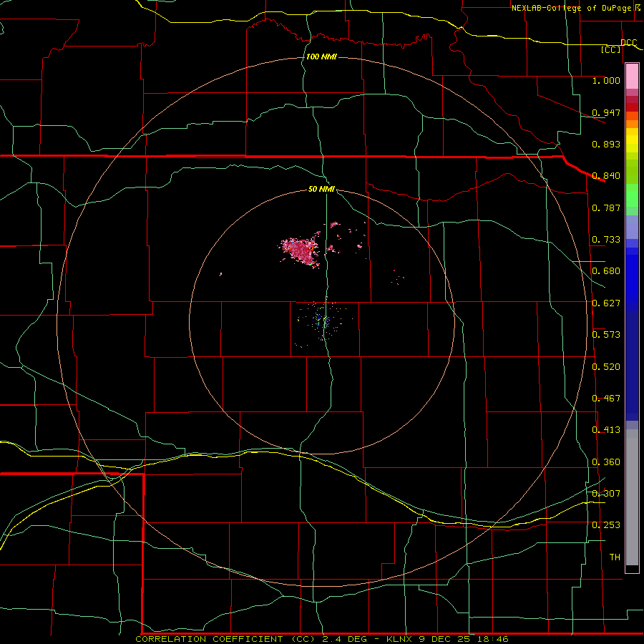644x644 pixels.
Task: Click the 100 NMI range ring label
Action: pyautogui.click(x=321, y=57)
